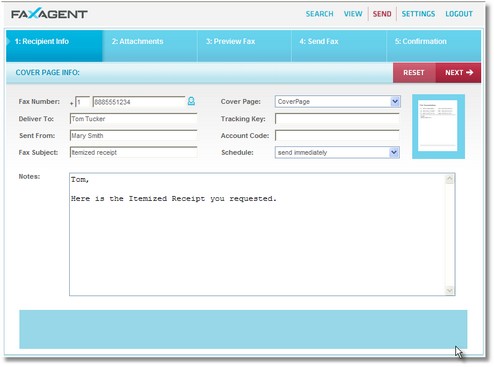Click the Notes label
The image size is (494, 367).
click(x=29, y=176)
